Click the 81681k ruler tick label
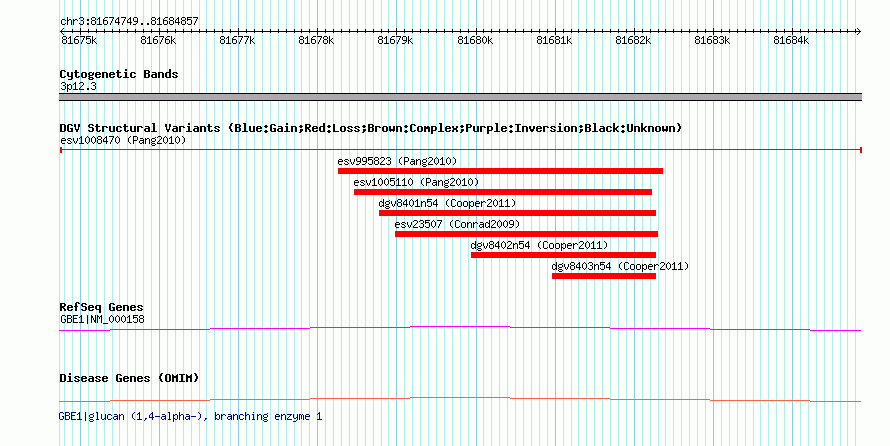The height and width of the screenshot is (446, 890). (554, 40)
